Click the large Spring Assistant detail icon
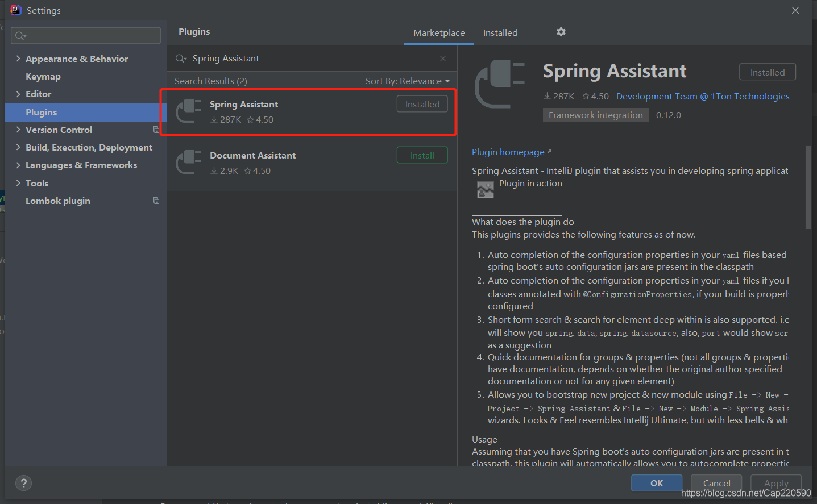Image resolution: width=817 pixels, height=504 pixels. pos(500,84)
